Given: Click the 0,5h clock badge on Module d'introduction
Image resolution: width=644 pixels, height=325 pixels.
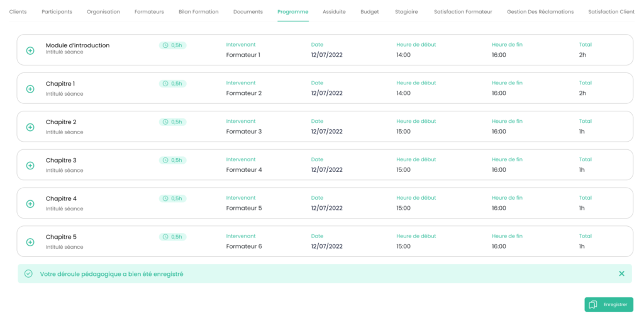Looking at the screenshot, I should (x=172, y=45).
